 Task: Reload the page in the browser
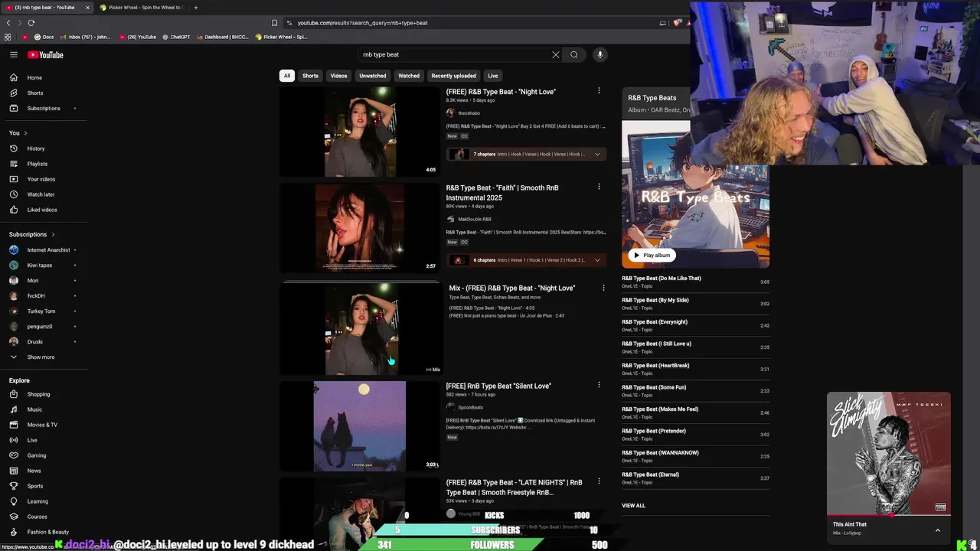(x=31, y=23)
